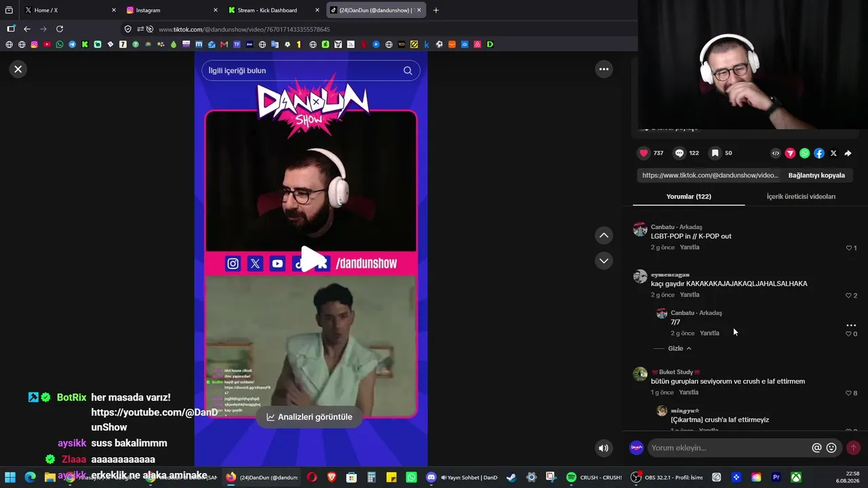The image size is (868, 488).
Task: Open the YouTube bookmark in bookmarks bar
Action: 47,45
